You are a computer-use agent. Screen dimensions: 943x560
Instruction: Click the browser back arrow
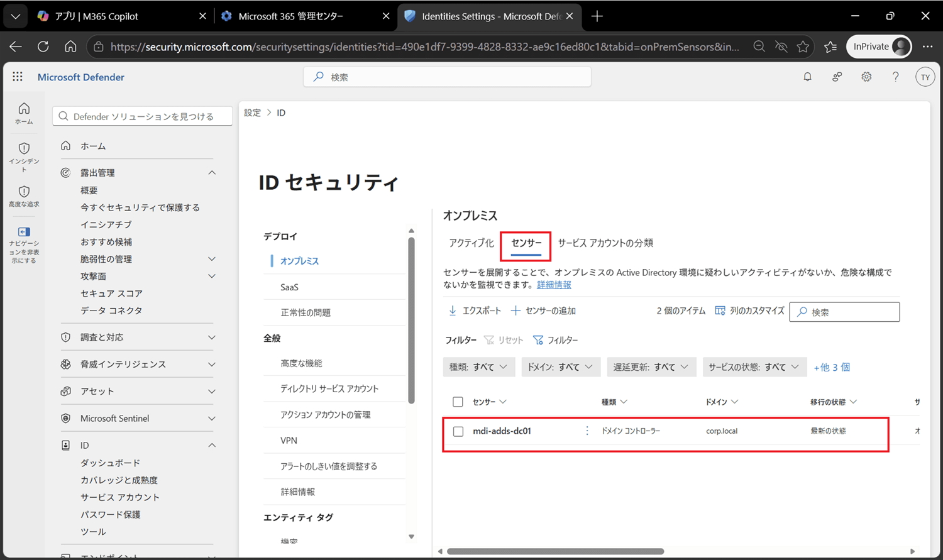16,47
